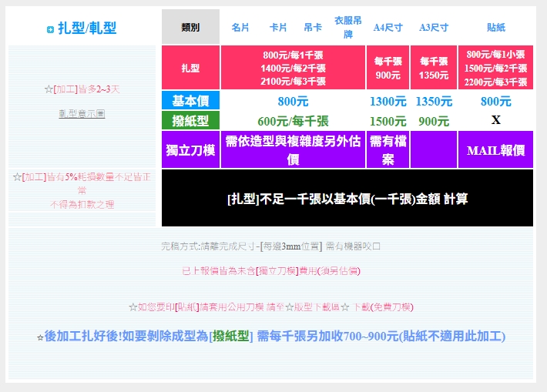Click the MAIL報價 cell
Image resolution: width=547 pixels, height=392 pixels.
pos(495,149)
